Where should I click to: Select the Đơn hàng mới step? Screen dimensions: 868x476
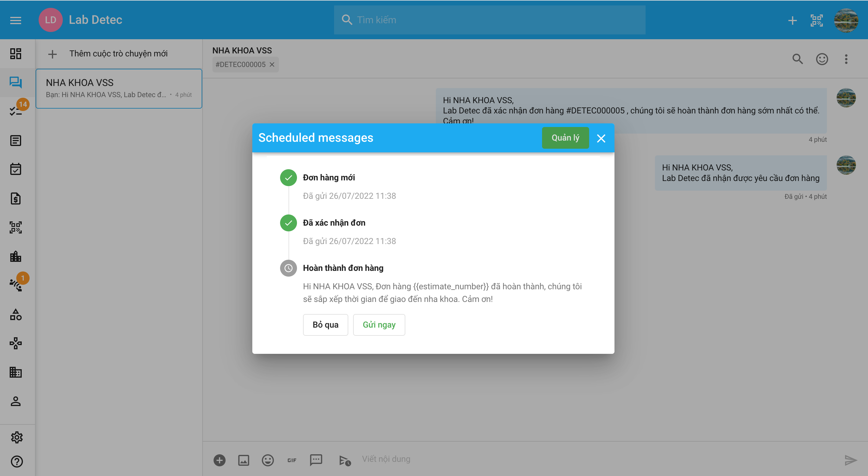point(329,178)
